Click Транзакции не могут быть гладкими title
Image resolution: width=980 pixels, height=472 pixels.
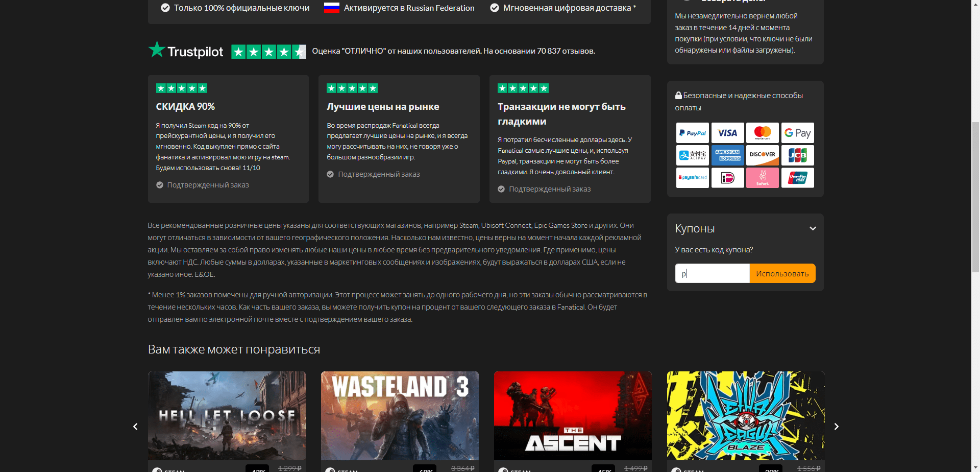(561, 114)
